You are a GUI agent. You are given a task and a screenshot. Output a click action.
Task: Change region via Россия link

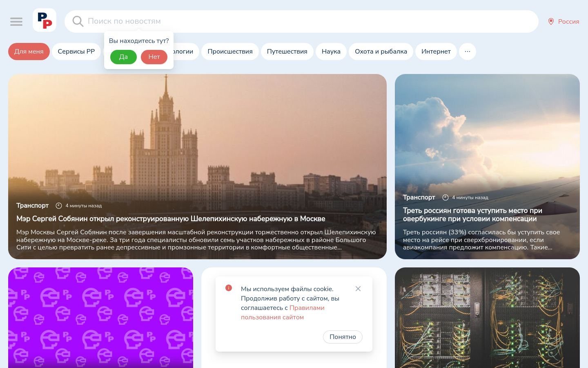(568, 22)
